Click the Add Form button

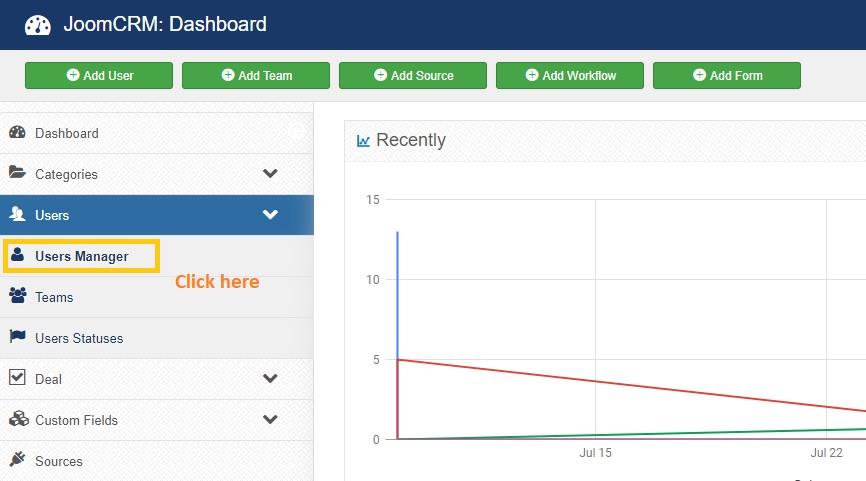coord(727,76)
